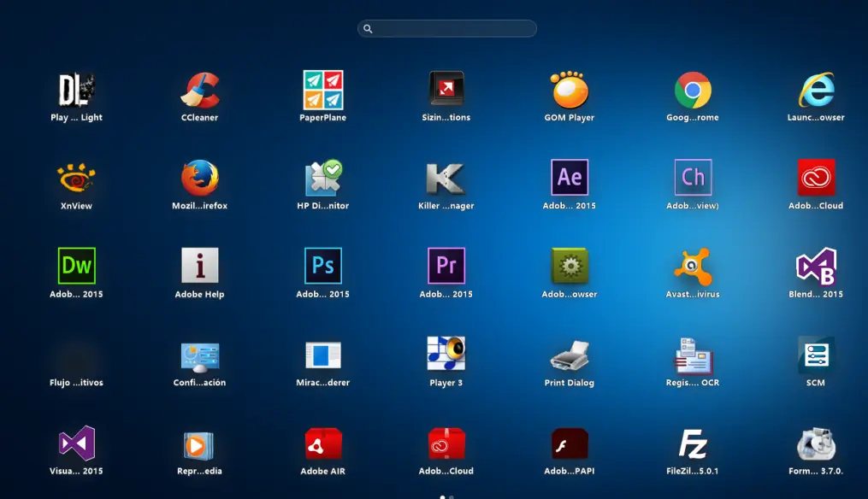Open Adobe After Effects (Ae) icon
The image size is (868, 499).
tap(570, 178)
